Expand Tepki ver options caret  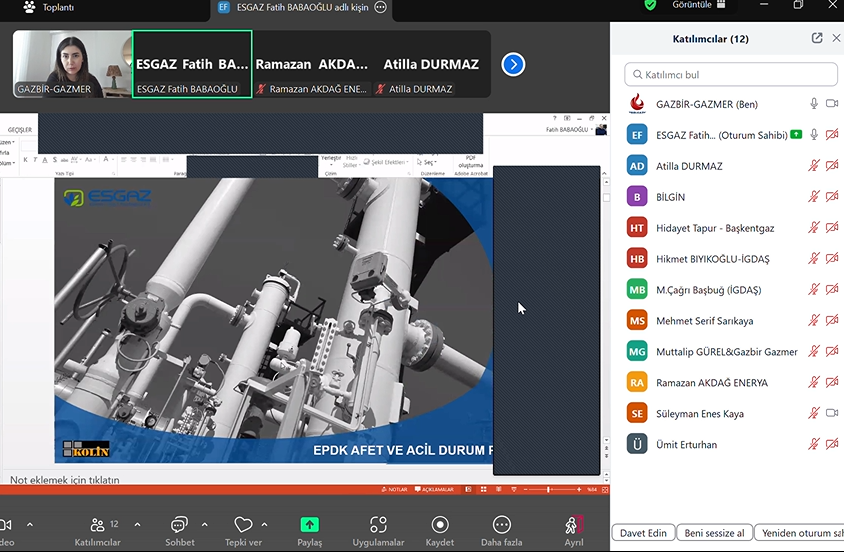(264, 524)
